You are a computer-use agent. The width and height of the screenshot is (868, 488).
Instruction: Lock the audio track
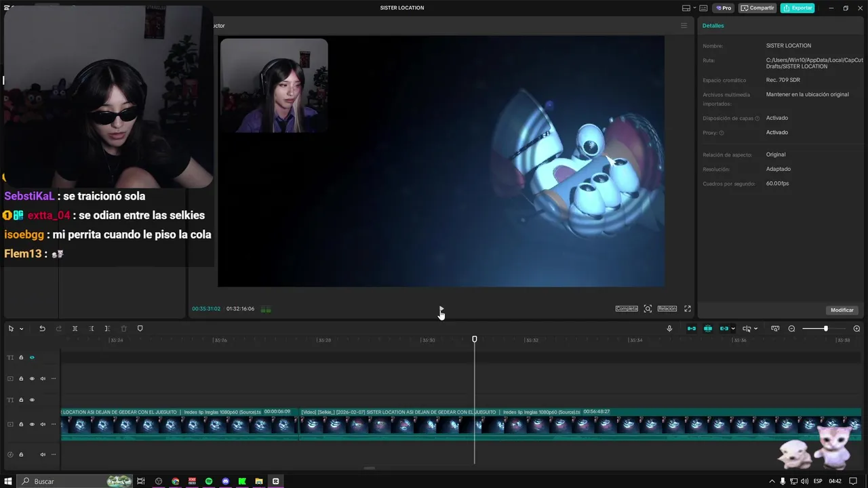21,454
